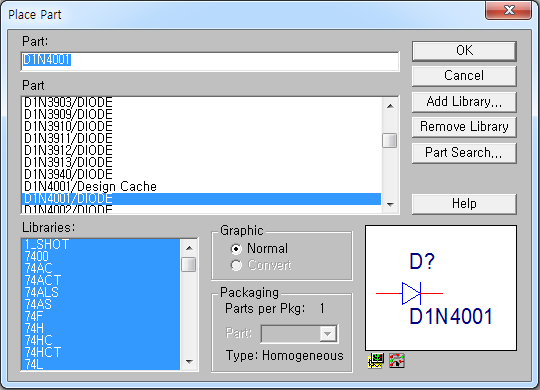The height and width of the screenshot is (390, 540).
Task: Open the Add Library dialog
Action: pyautogui.click(x=464, y=102)
